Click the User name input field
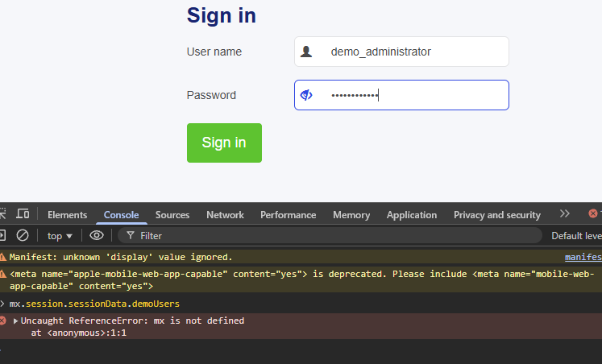The image size is (602, 364). click(x=411, y=52)
